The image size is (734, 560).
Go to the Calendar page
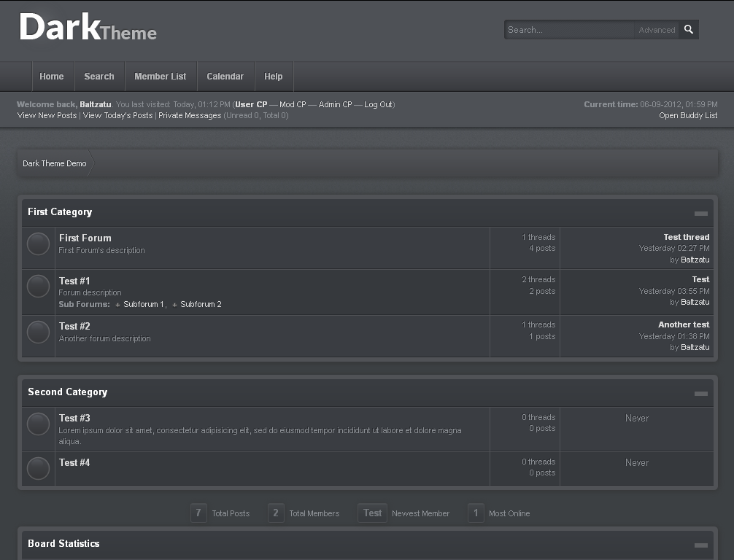click(225, 77)
